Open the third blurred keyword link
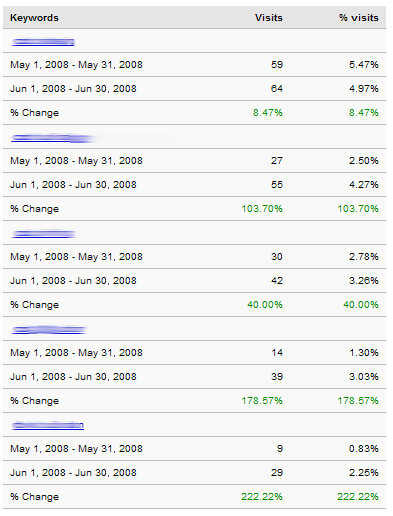393x516 pixels. 43,234
